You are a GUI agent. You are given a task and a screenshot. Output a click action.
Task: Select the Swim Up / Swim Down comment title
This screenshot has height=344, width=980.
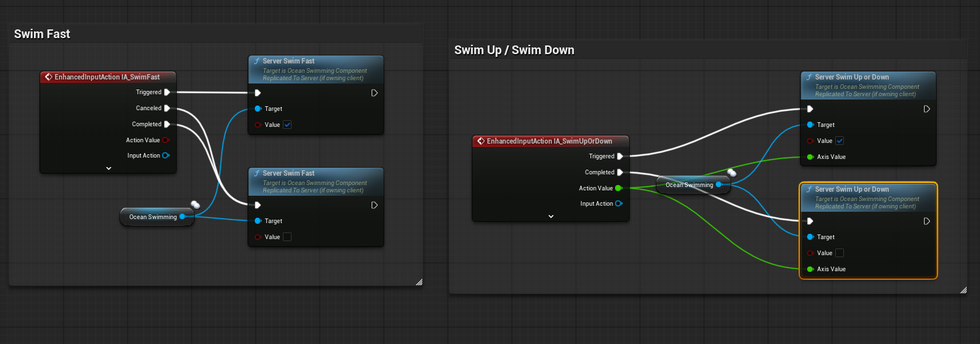click(514, 50)
